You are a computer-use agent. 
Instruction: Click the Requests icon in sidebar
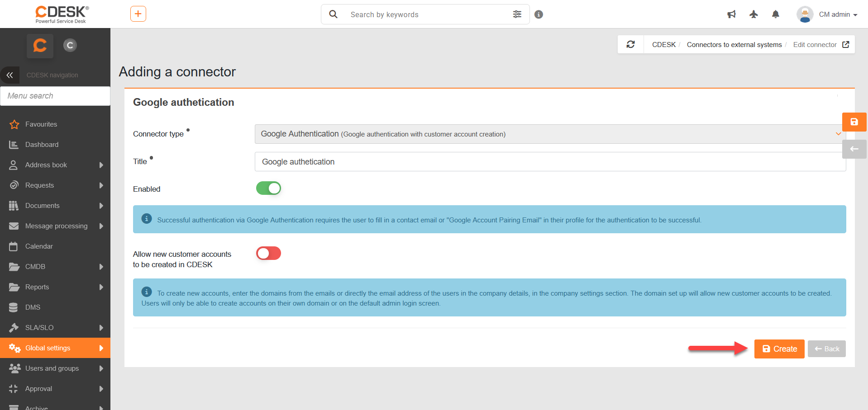pos(14,185)
